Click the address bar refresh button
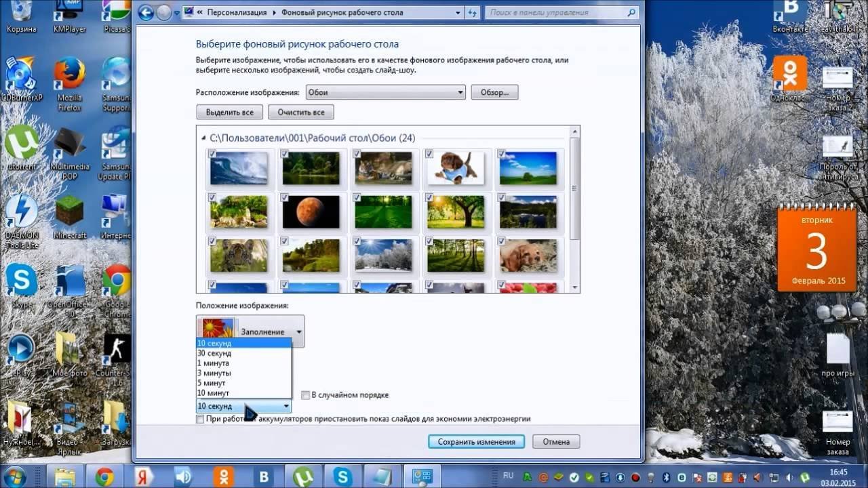 pyautogui.click(x=474, y=12)
